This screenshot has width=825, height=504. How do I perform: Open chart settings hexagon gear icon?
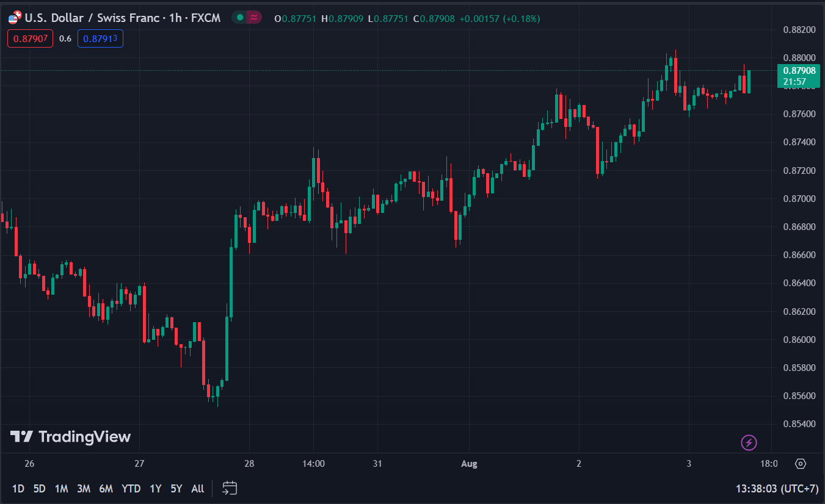801,464
